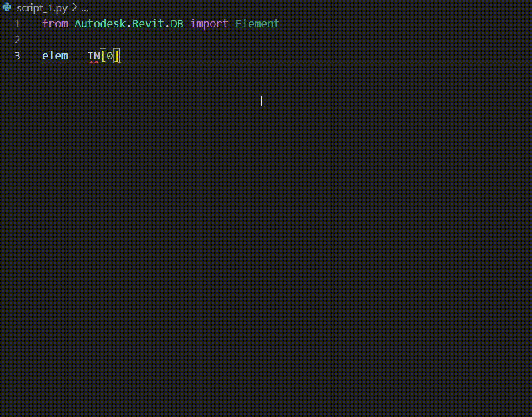Place cursor on the 'import' keyword
Viewport: 532px width, 417px height.
coord(209,24)
